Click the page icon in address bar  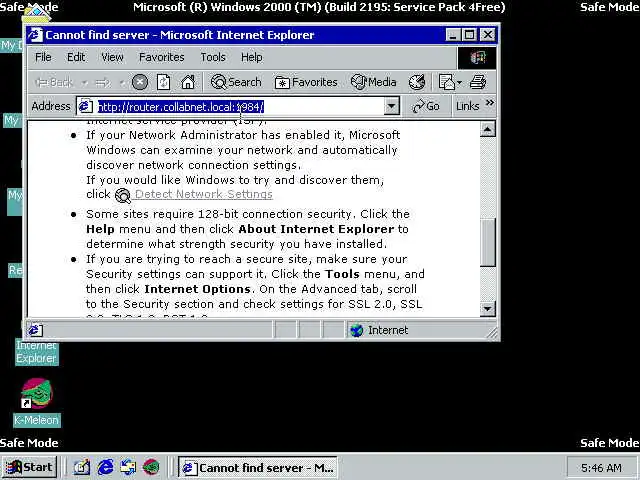pos(85,107)
